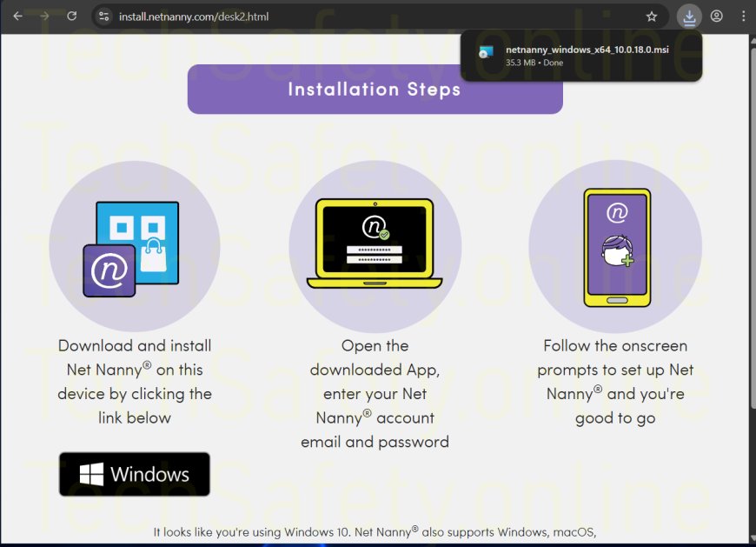Image resolution: width=756 pixels, height=547 pixels.
Task: Open site information icon in address bar
Action: tap(103, 17)
